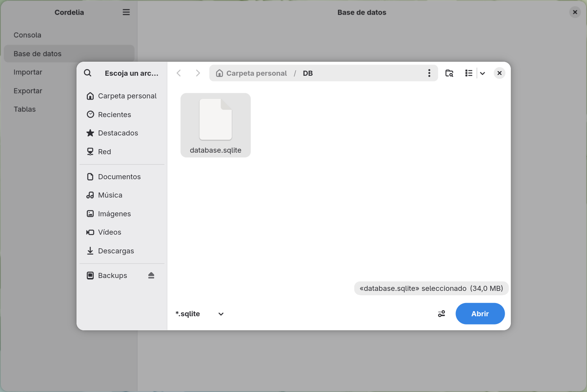
Task: Open the Imágenes folder
Action: 122,214
